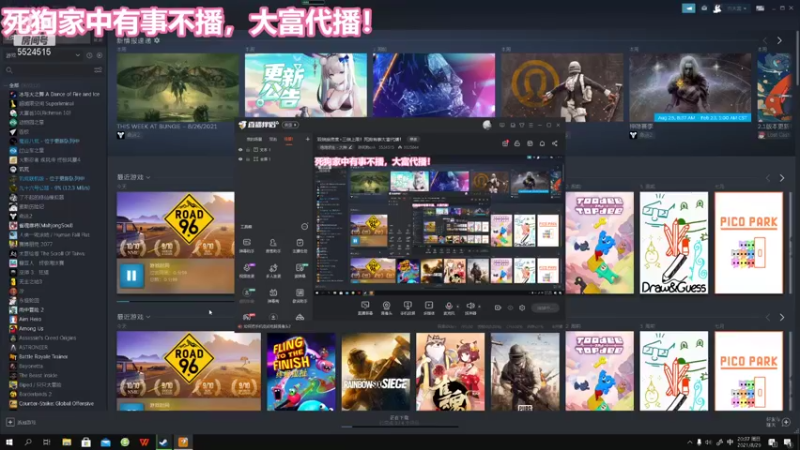Switch to Steam app in taskbar
The width and height of the screenshot is (800, 450).
coord(163,442)
